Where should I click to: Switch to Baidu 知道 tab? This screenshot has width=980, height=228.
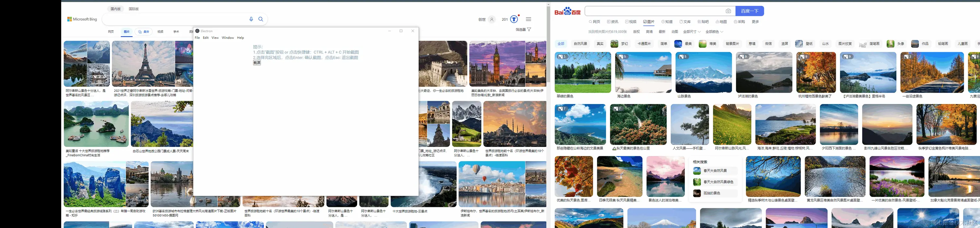pos(667,22)
